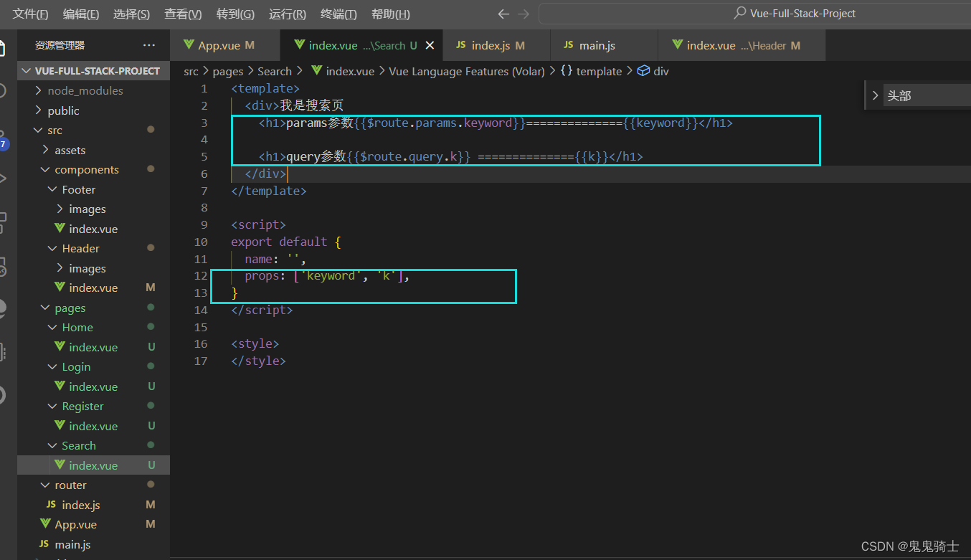
Task: Open the explorer panel's more actions ellipsis
Action: tap(149, 45)
